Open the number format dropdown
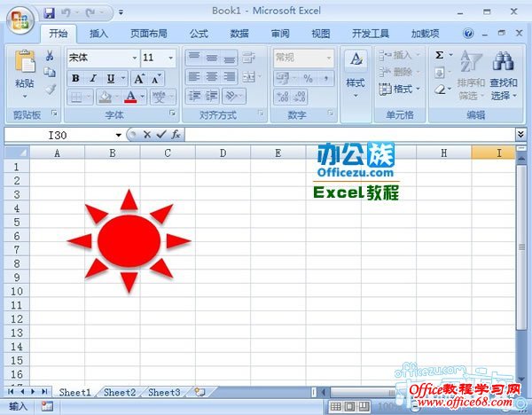Screen dimensions: 532x415 click(328, 58)
